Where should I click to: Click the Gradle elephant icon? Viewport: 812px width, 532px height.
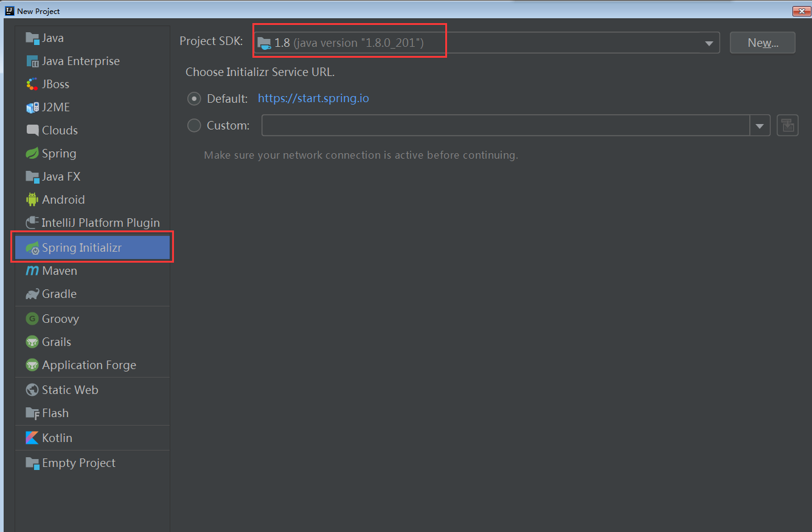click(x=32, y=294)
